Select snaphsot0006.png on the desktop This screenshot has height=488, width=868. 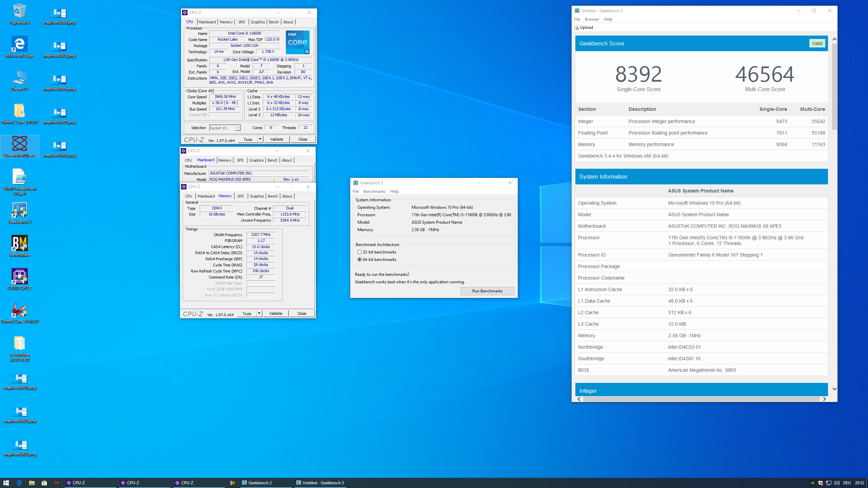tap(59, 83)
